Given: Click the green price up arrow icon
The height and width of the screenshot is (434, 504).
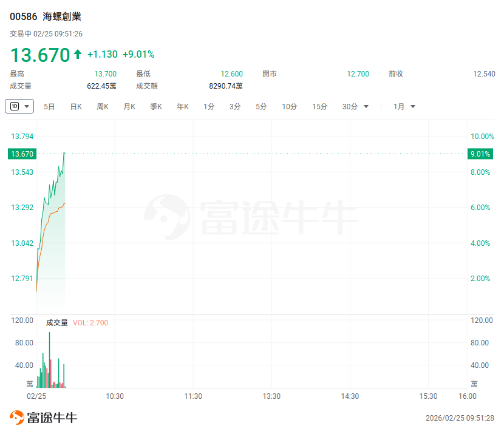Looking at the screenshot, I should (78, 55).
